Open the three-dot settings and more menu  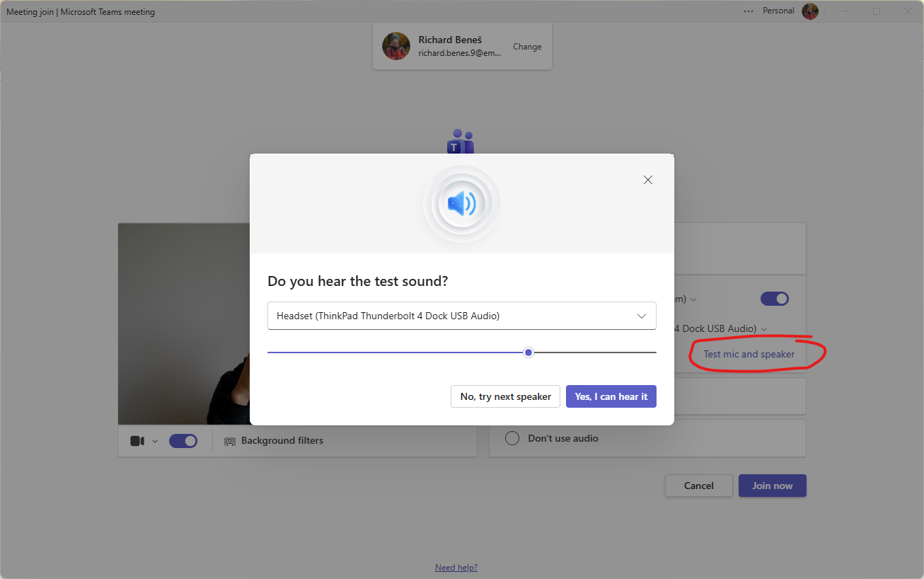(749, 11)
